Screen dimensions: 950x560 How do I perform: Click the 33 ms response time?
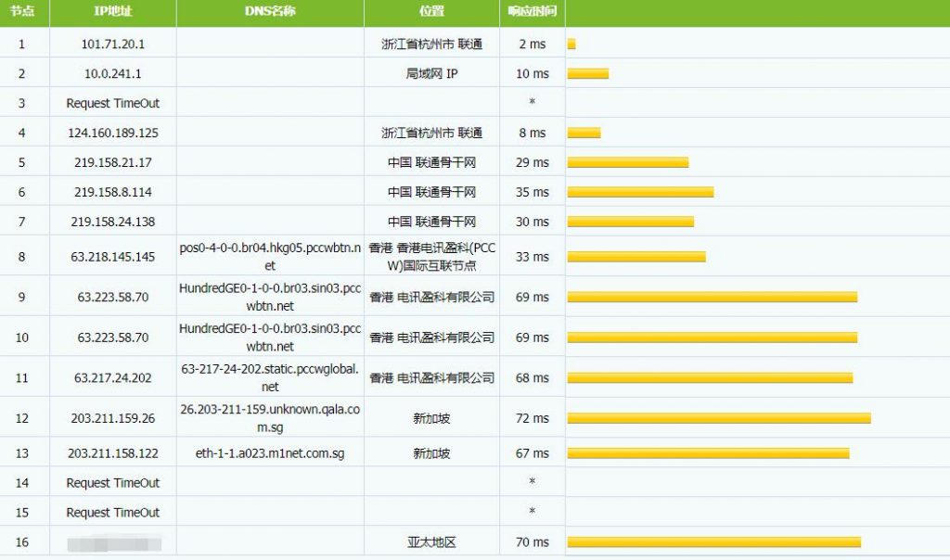point(532,257)
